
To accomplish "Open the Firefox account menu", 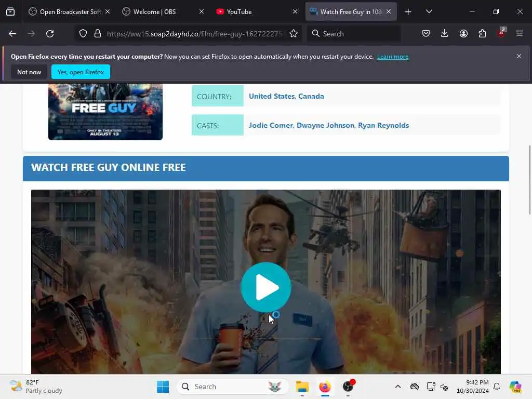I will click(x=463, y=33).
